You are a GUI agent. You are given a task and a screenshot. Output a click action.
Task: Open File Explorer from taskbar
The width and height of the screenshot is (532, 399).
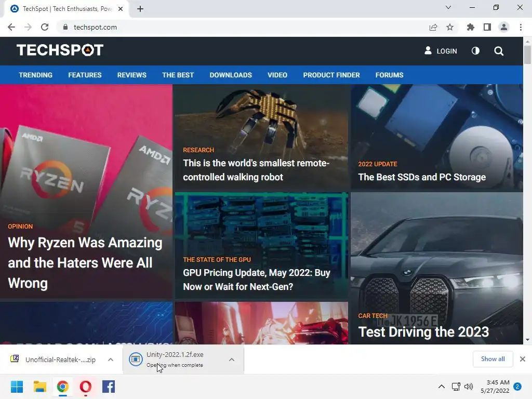click(39, 387)
